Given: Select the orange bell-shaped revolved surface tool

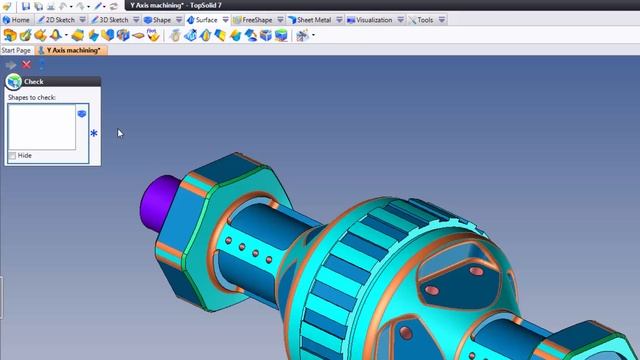Looking at the screenshot, I should (x=56, y=35).
